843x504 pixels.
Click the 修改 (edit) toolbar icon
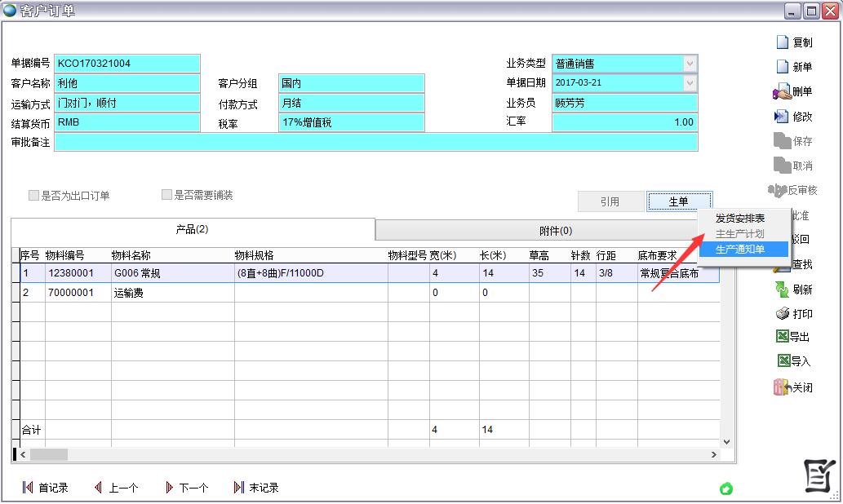tap(781, 117)
